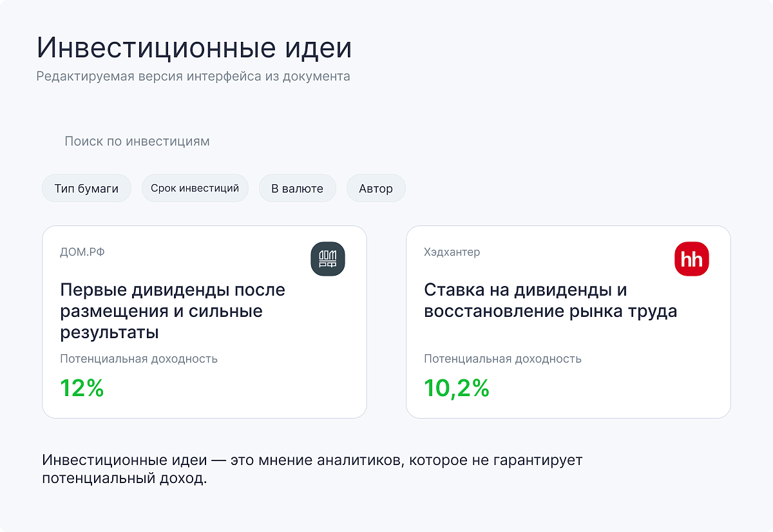Click Потенциальная доходность label in ДОМ.РФ card
773x532 pixels.
coord(138,359)
